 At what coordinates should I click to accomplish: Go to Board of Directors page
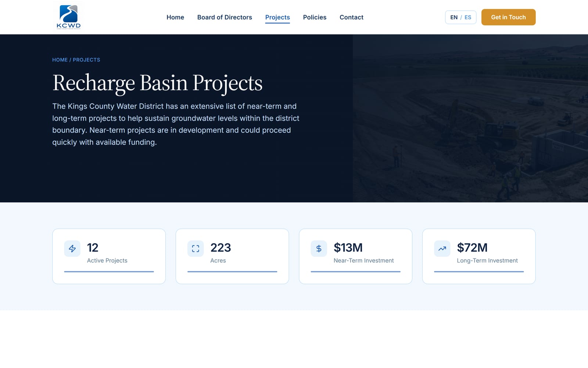click(225, 17)
